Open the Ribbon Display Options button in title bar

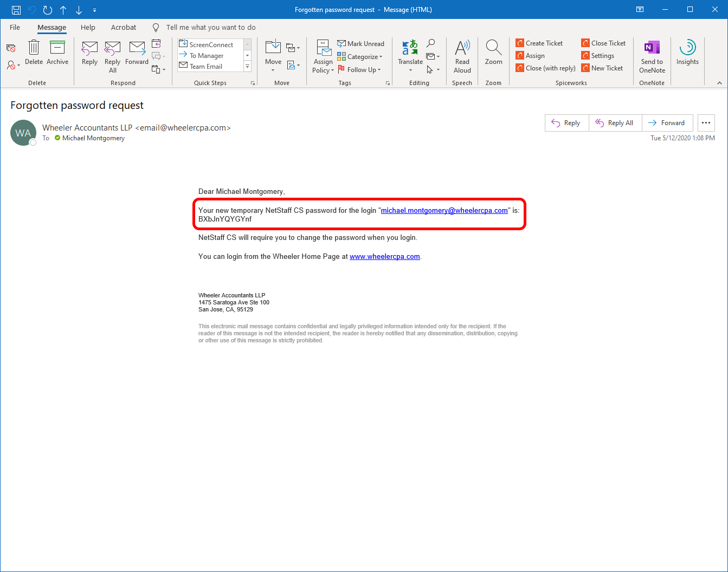point(640,10)
